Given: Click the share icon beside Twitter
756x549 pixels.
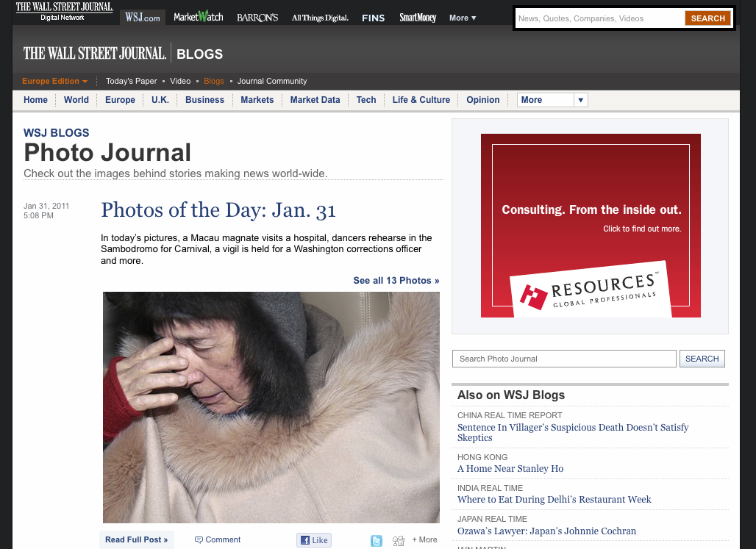Looking at the screenshot, I should [x=399, y=541].
